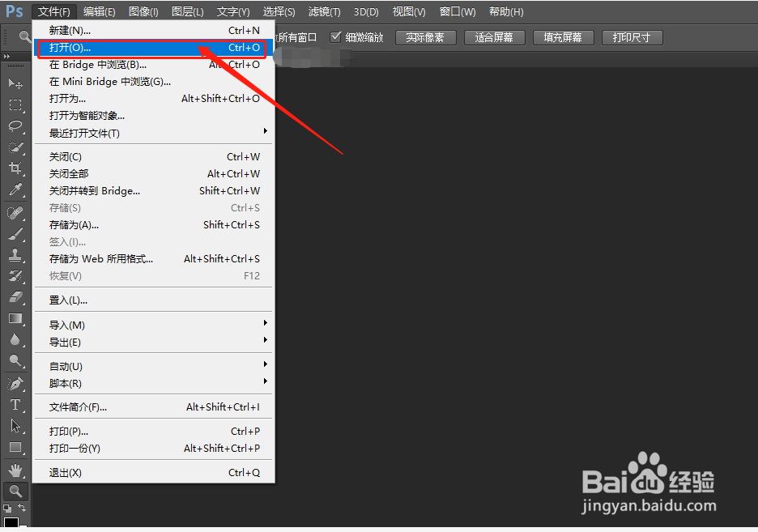Image resolution: width=758 pixels, height=532 pixels.
Task: Select the Horizontal Type tool
Action: pyautogui.click(x=15, y=404)
